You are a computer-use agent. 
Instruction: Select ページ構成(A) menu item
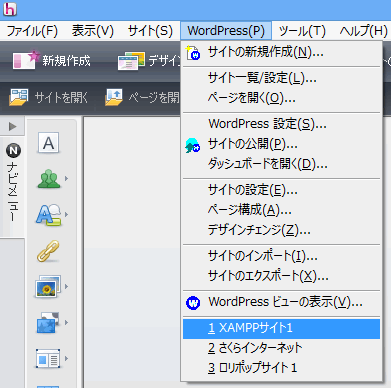(x=281, y=210)
